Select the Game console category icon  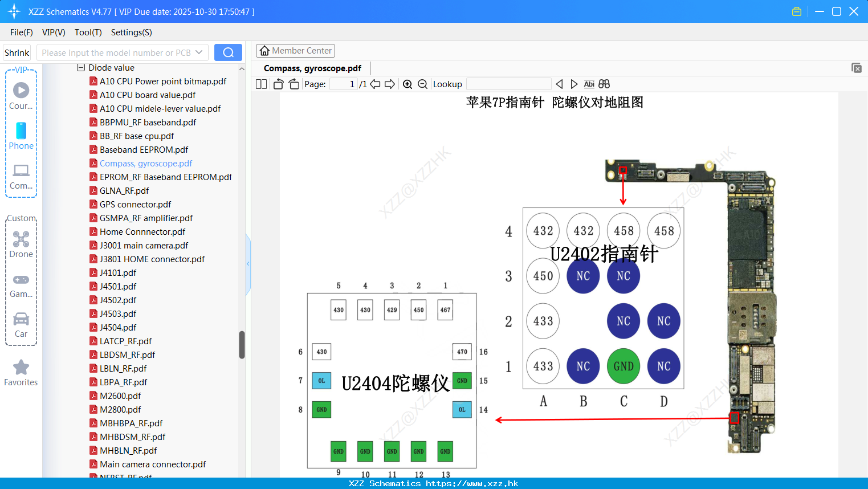pos(21,280)
